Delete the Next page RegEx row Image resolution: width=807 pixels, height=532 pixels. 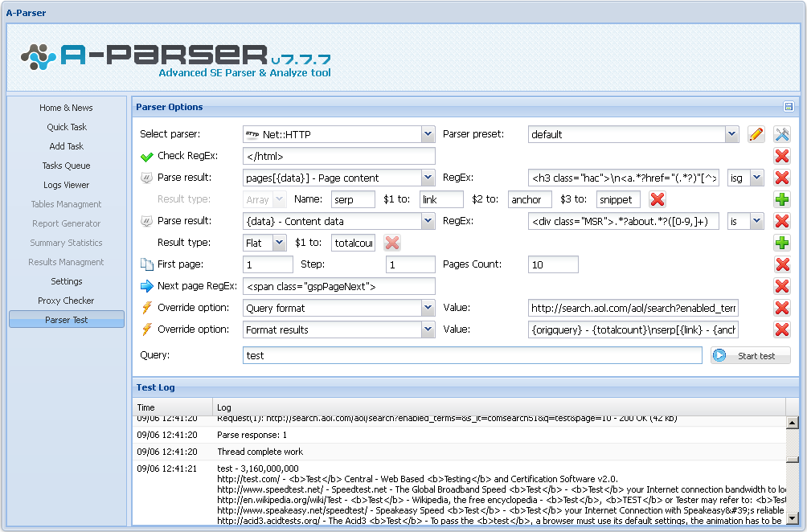point(782,286)
